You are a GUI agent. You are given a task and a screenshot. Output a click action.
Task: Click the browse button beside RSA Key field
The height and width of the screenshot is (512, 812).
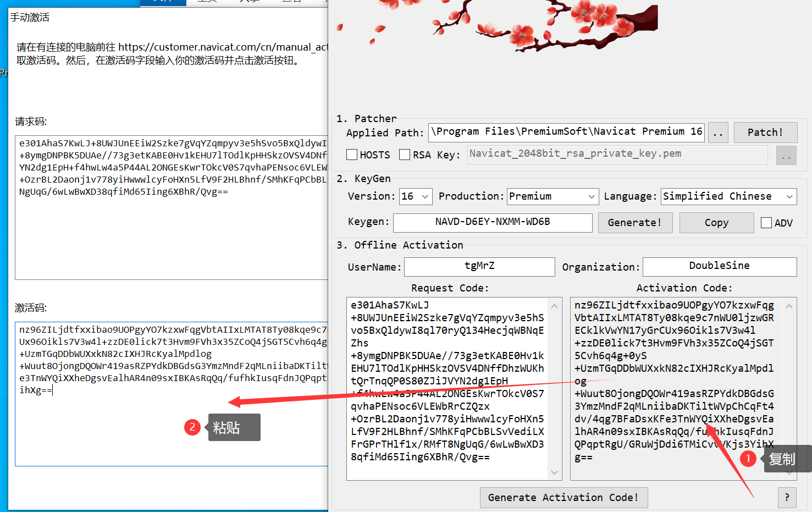coord(786,156)
